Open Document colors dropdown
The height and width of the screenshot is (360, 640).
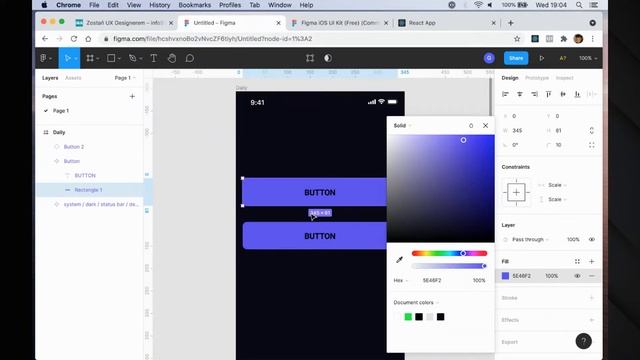click(x=416, y=302)
